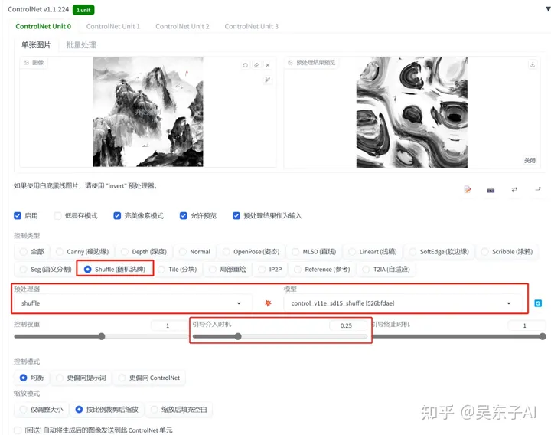Collapse the ControlNet panel with the top-right triangle

pos(548,9)
